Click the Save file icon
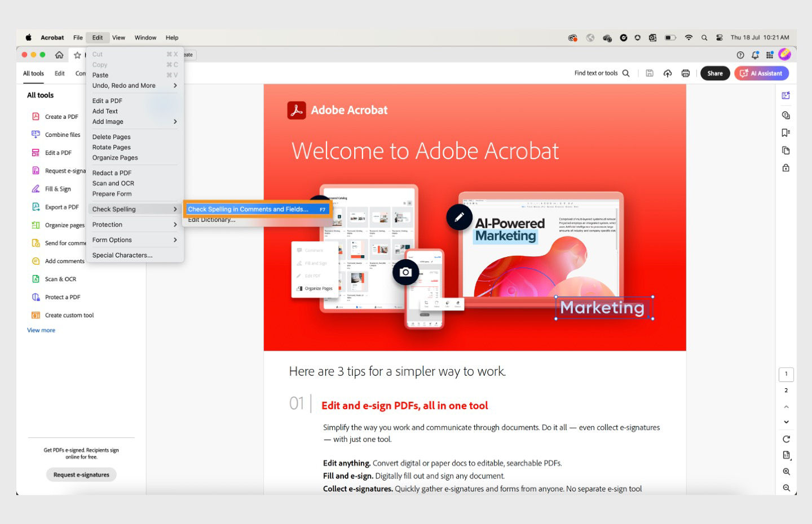The width and height of the screenshot is (812, 524). (650, 73)
